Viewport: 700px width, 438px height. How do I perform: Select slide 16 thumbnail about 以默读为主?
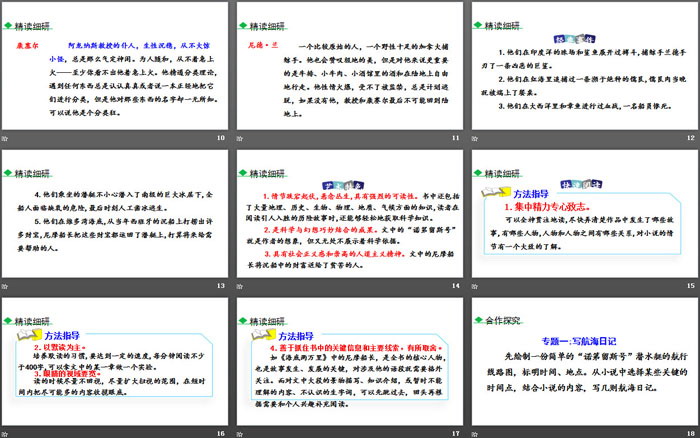[115, 361]
